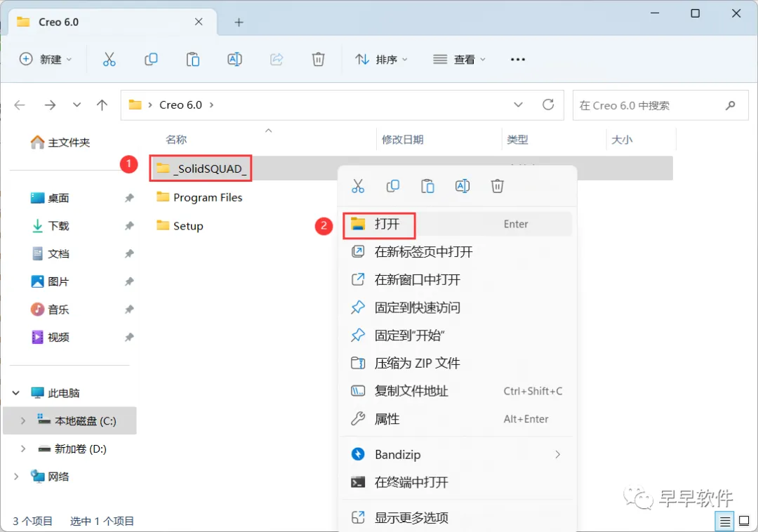Viewport: 758px width, 532px height.
Task: Open 视频 in the sidebar
Action: [50, 338]
